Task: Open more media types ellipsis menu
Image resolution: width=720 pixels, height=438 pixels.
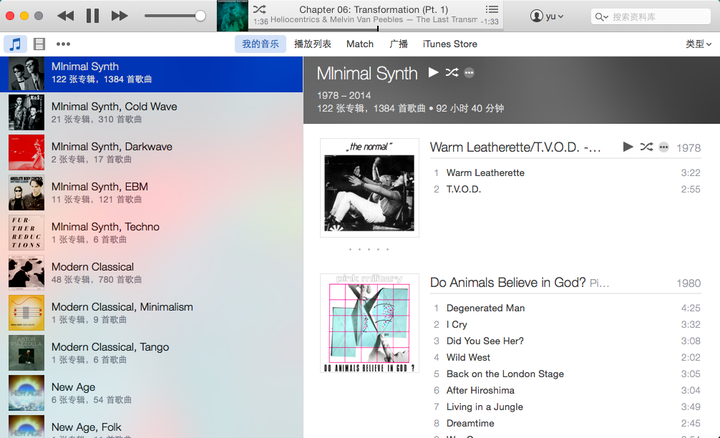Action: pos(63,44)
